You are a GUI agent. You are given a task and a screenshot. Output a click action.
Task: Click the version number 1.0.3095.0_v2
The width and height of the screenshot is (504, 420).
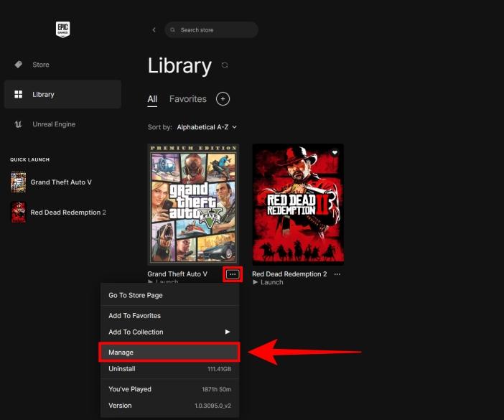pyautogui.click(x=213, y=406)
